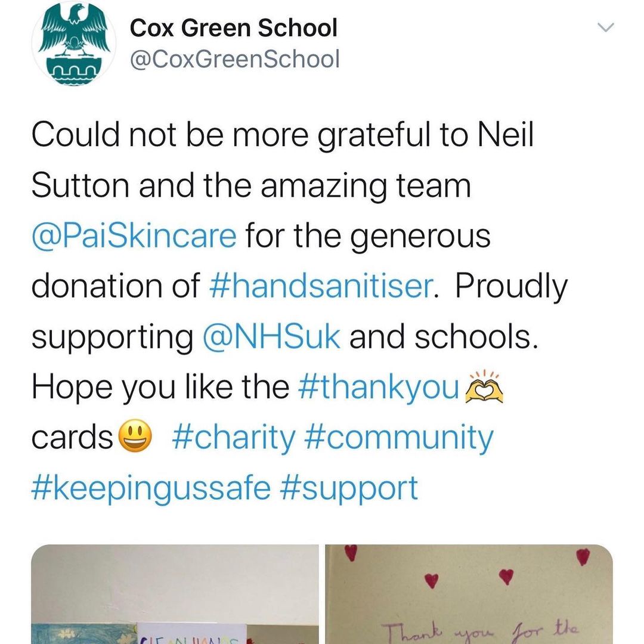Open the #charity hashtag
Viewport: 644px width, 644px height.
pyautogui.click(x=234, y=437)
